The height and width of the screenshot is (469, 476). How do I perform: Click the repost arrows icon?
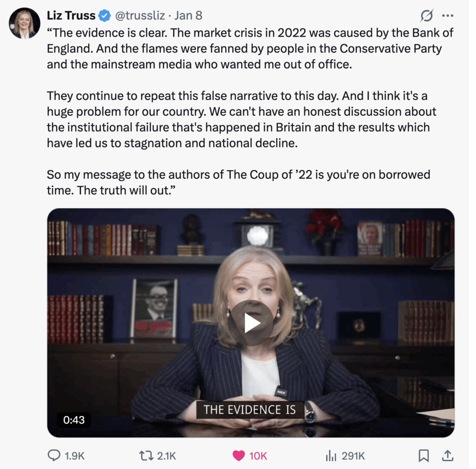(x=146, y=456)
